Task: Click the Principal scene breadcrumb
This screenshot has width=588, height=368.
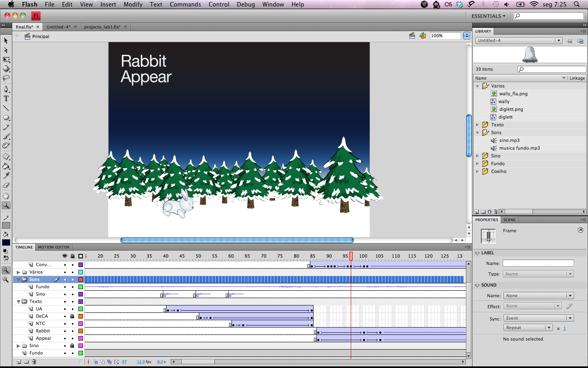Action: (x=40, y=36)
